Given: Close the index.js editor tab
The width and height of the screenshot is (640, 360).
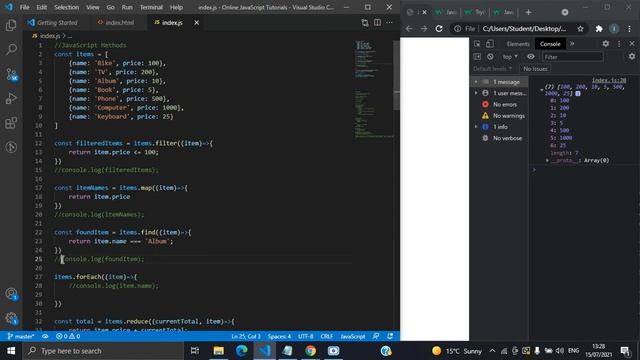Looking at the screenshot, I should [x=196, y=23].
